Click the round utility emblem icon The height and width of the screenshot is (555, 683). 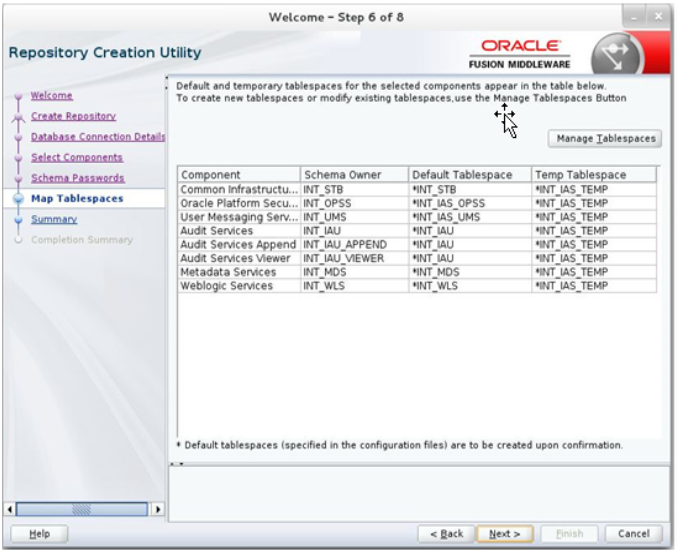(616, 56)
